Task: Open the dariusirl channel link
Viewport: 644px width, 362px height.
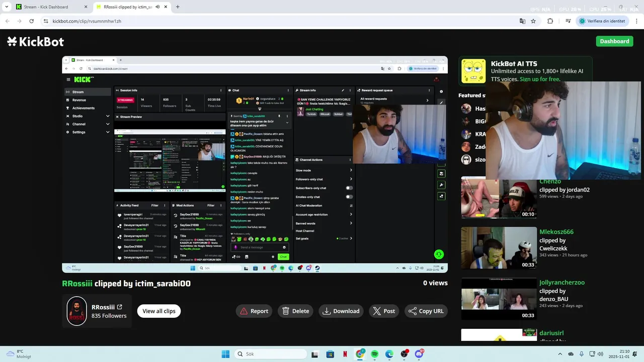Action: [551, 333]
